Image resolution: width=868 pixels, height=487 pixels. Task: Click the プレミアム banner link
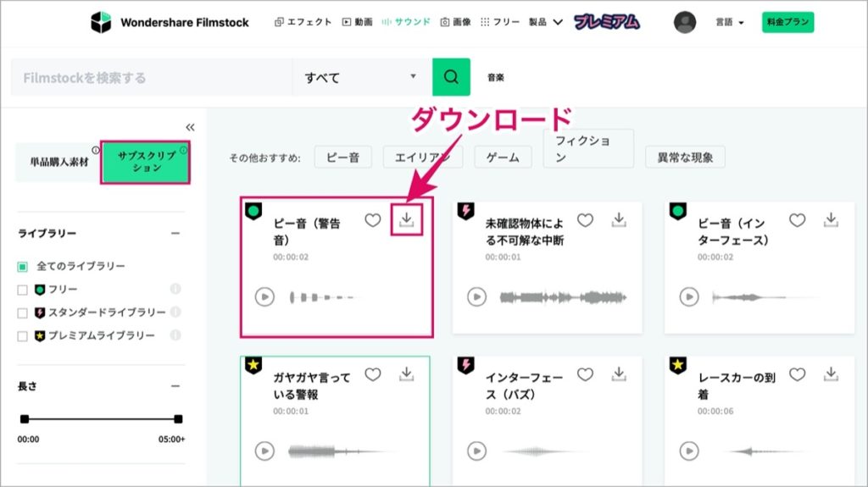click(607, 22)
